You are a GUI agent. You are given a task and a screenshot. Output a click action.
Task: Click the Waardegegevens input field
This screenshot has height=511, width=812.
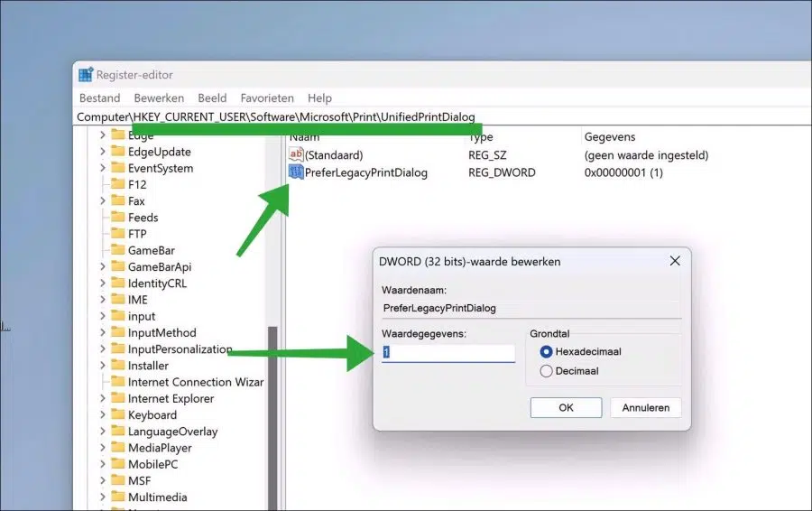[x=448, y=352]
